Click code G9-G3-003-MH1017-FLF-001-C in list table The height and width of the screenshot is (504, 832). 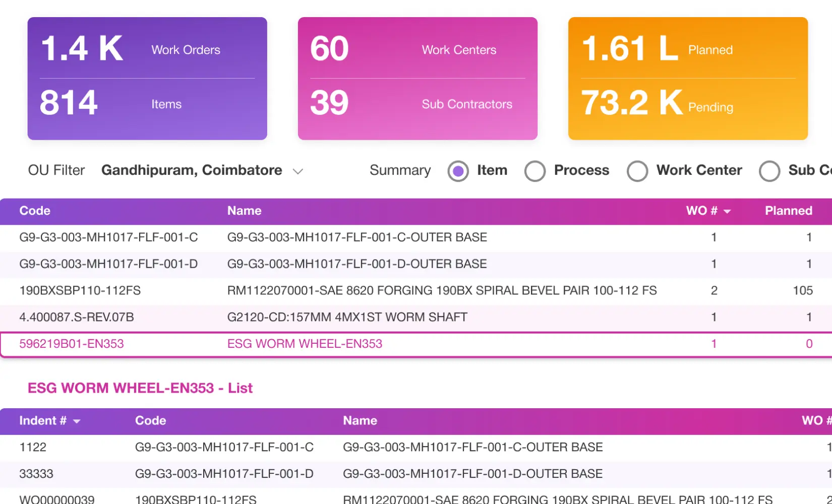(224, 447)
